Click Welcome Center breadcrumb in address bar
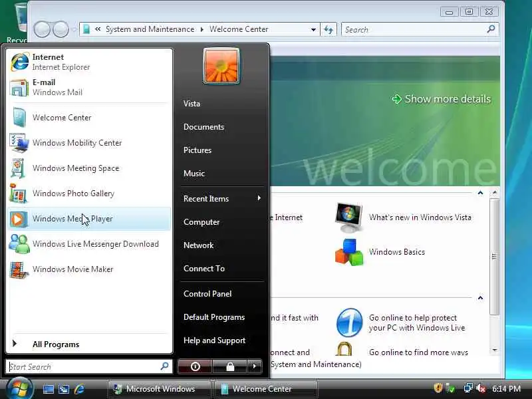The width and height of the screenshot is (532, 399). coord(239,29)
